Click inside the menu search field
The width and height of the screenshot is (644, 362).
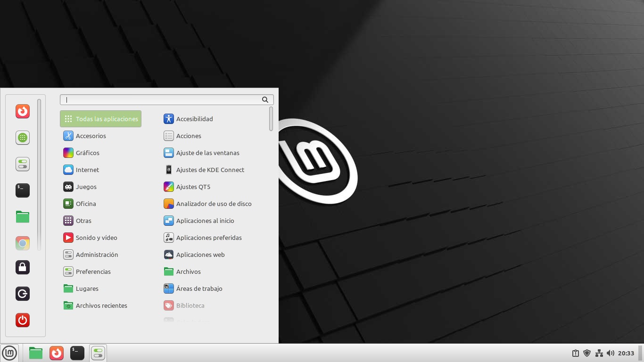166,99
